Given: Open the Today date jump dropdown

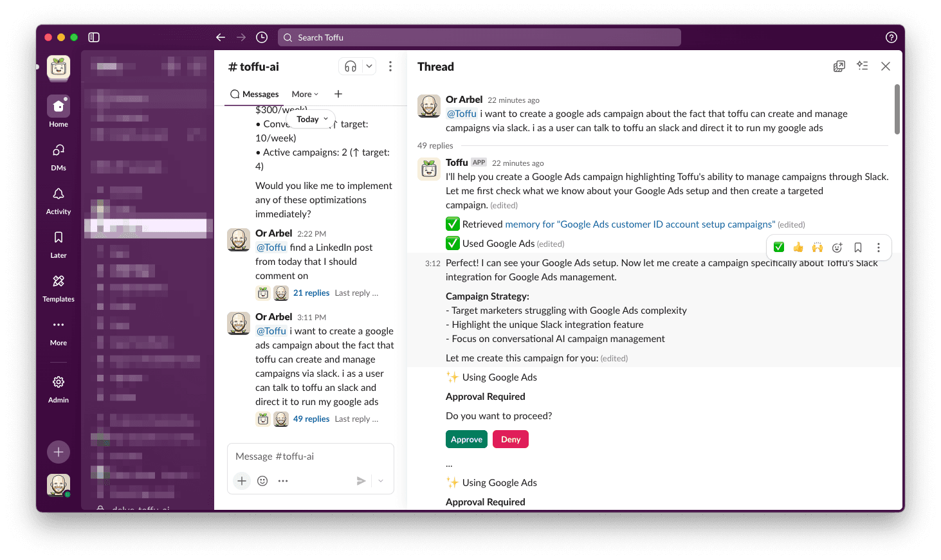Looking at the screenshot, I should coord(312,119).
